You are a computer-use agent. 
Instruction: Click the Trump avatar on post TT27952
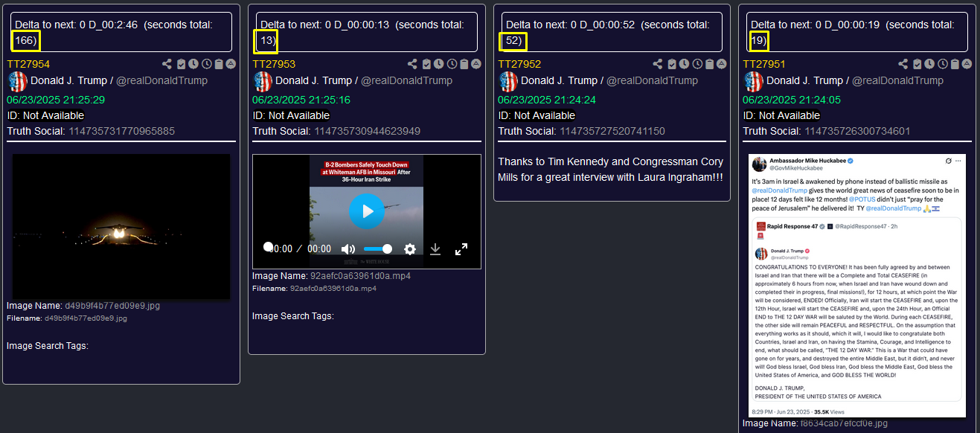point(508,81)
